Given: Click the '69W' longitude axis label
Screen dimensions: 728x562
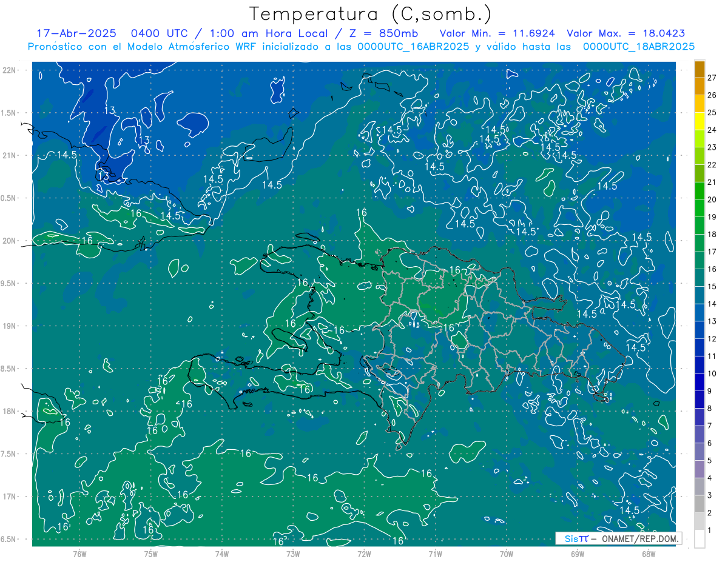Looking at the screenshot, I should pyautogui.click(x=577, y=554).
